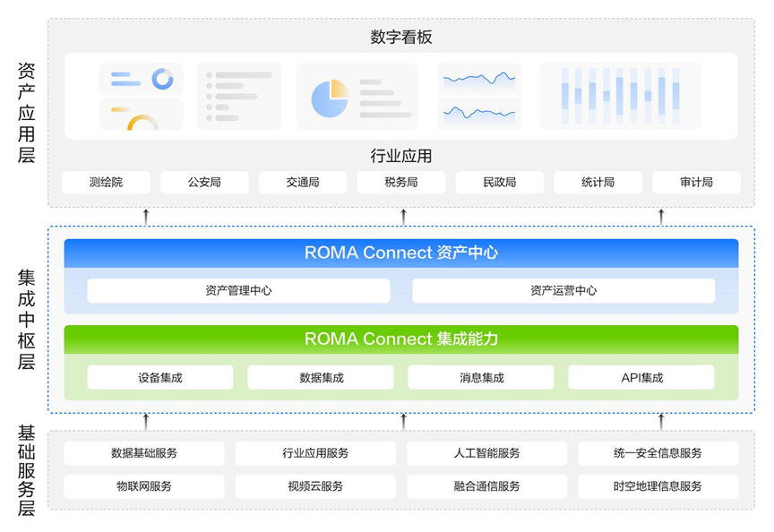This screenshot has height=532, width=774.
Task: Click the 融合通信服务 box
Action: [x=486, y=486]
